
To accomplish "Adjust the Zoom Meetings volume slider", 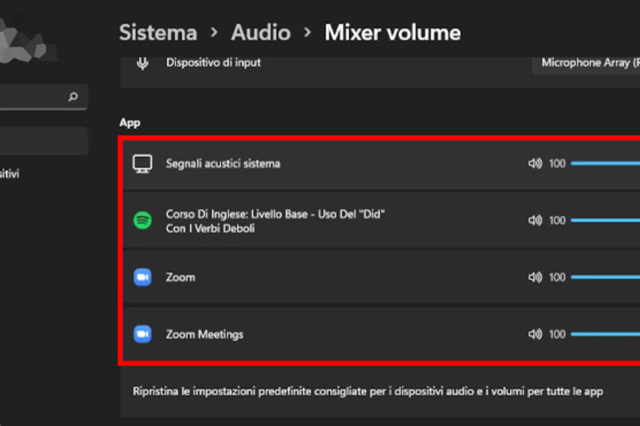I will (605, 334).
